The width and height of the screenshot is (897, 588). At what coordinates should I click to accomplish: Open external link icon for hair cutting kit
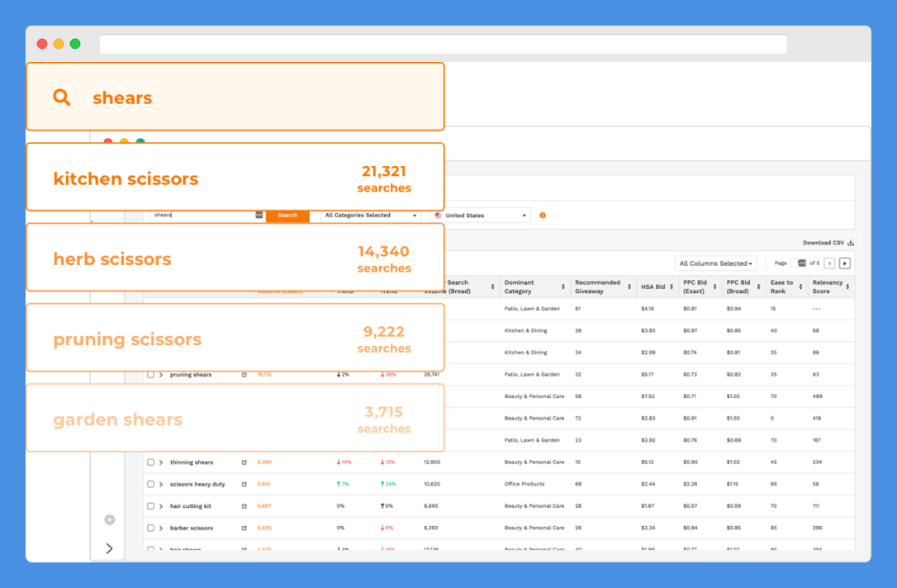[x=244, y=506]
